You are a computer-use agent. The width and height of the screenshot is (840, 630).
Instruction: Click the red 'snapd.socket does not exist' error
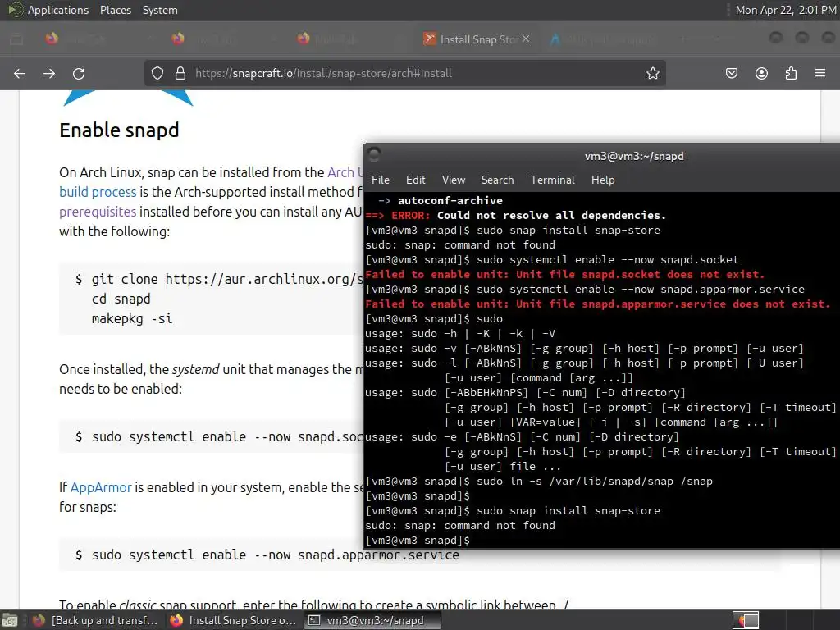565,274
